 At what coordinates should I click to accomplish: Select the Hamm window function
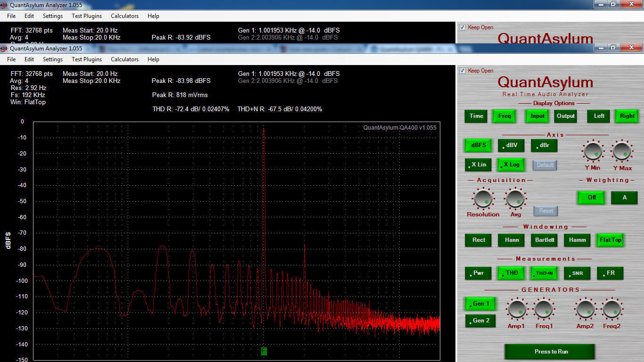pyautogui.click(x=577, y=240)
